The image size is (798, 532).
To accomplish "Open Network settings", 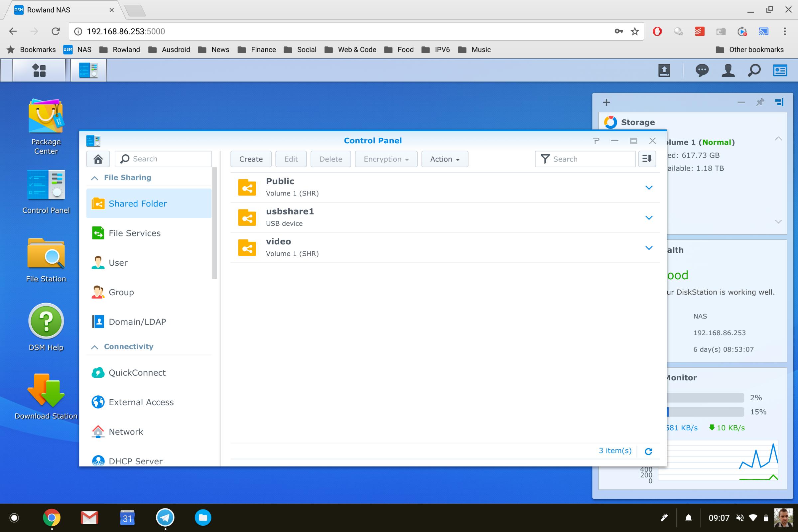I will coord(149,432).
